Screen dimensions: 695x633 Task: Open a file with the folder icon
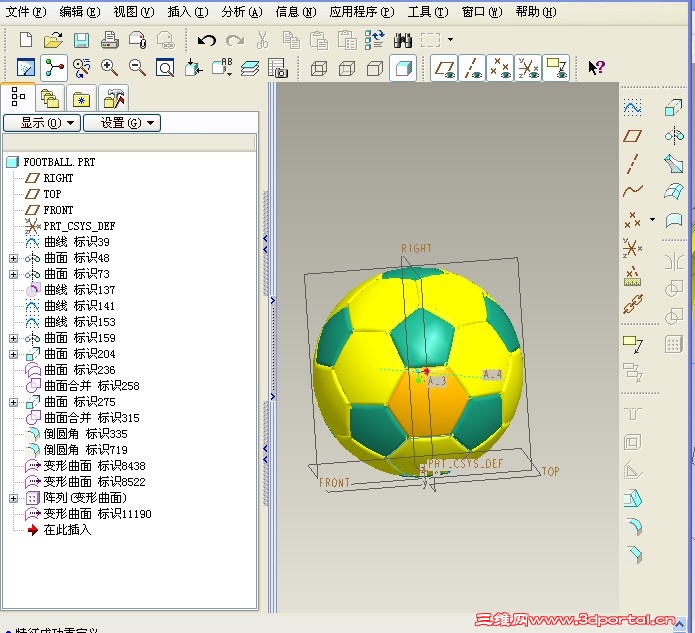53,40
